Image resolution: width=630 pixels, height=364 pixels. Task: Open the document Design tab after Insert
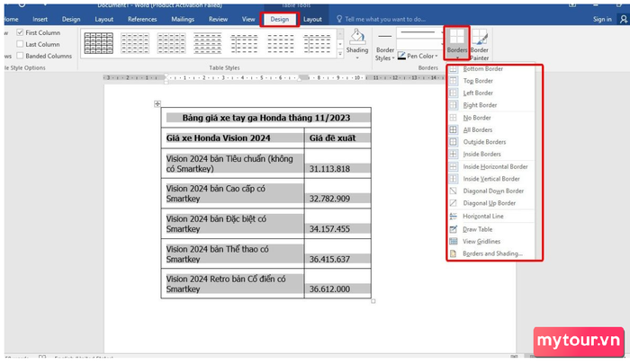pos(71,19)
